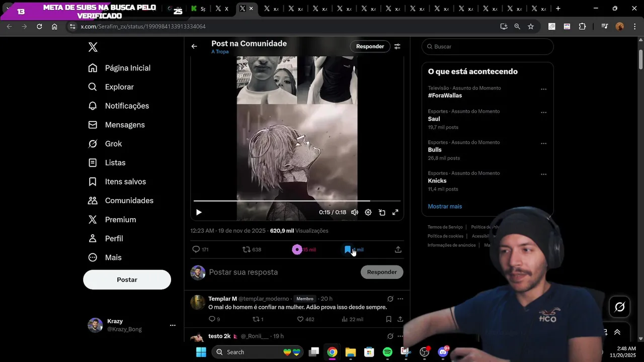The image size is (644, 362).
Task: Bookmark this page with the star icon
Action: (531, 26)
